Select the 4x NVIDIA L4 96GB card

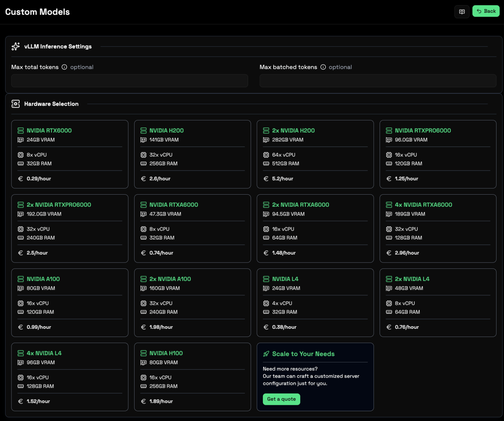(x=70, y=377)
